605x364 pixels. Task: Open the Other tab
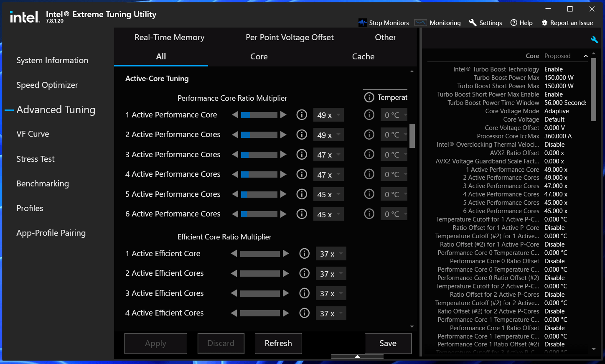(x=385, y=37)
